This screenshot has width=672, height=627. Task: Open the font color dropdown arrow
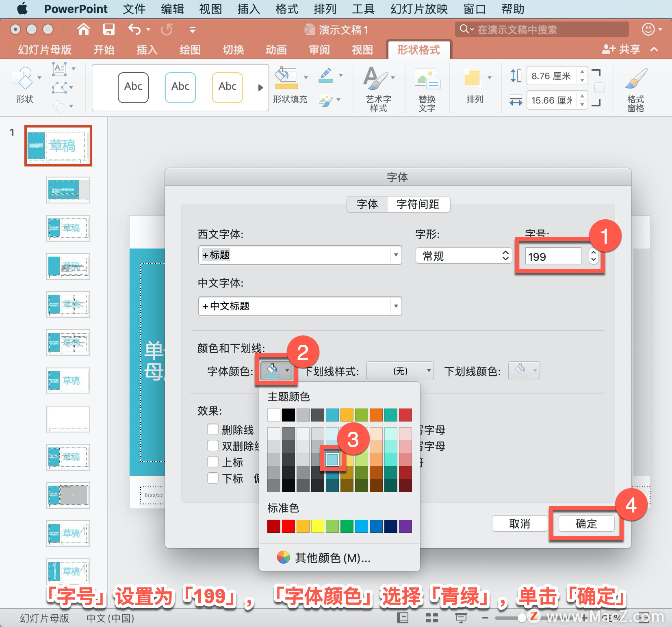tap(287, 371)
